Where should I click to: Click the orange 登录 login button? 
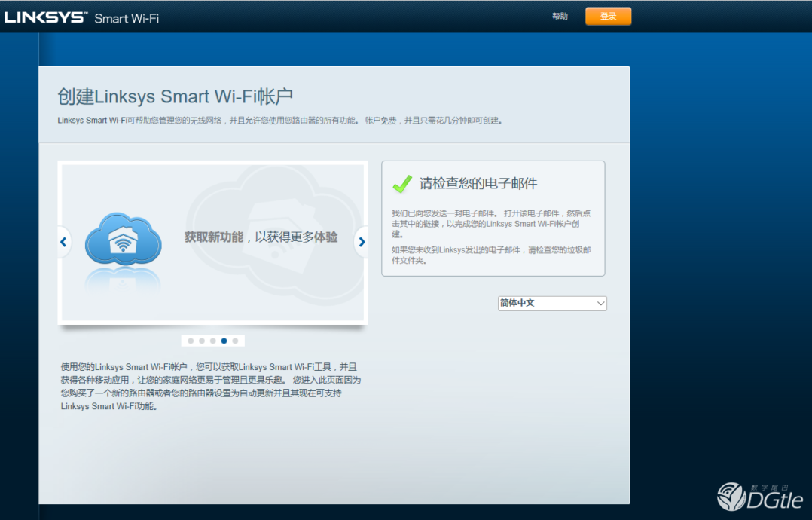click(x=608, y=16)
